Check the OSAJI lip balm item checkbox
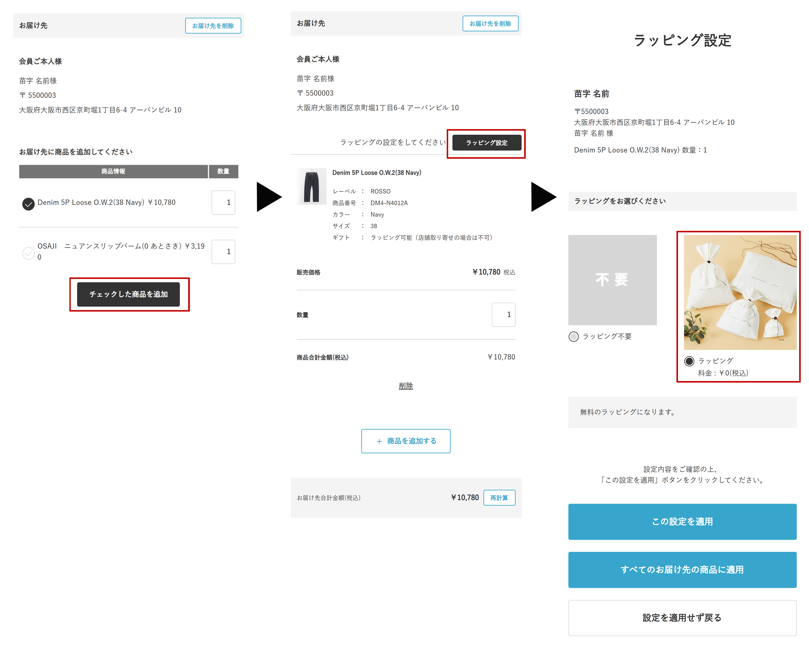The width and height of the screenshot is (809, 672). click(x=28, y=253)
